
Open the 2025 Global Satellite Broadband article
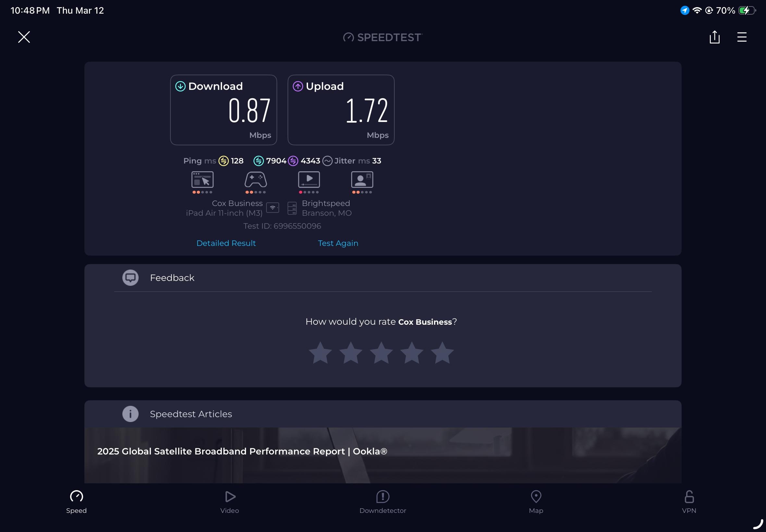tap(242, 451)
